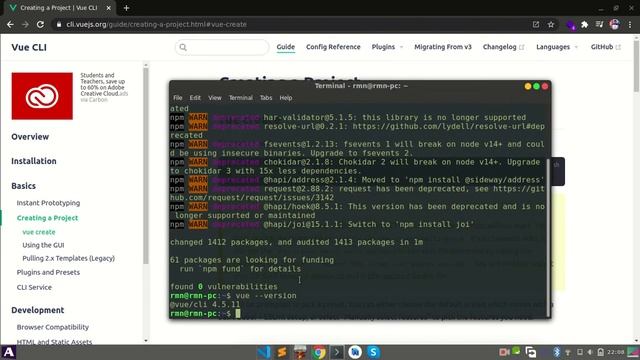
Task: Launch Sublime Text from taskbar
Action: (282, 352)
